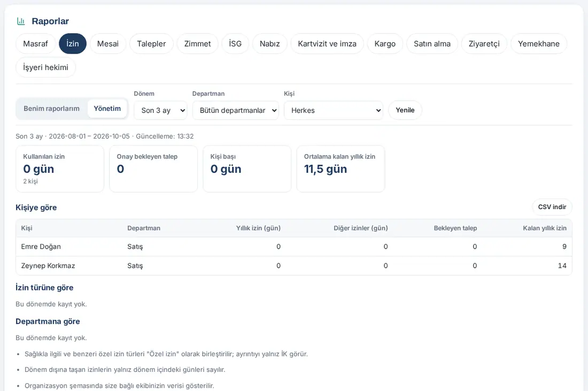Click the Ortalama kalan yıllık izin card

click(341, 169)
